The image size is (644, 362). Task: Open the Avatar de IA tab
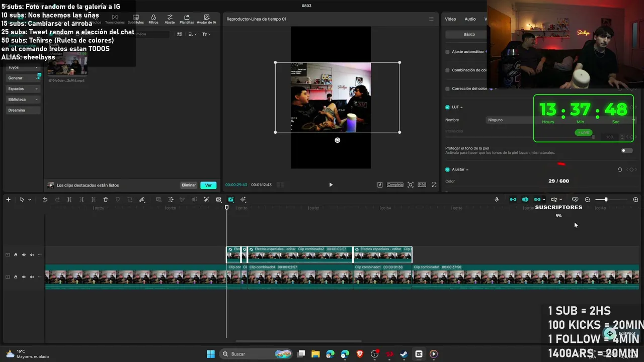pyautogui.click(x=206, y=19)
